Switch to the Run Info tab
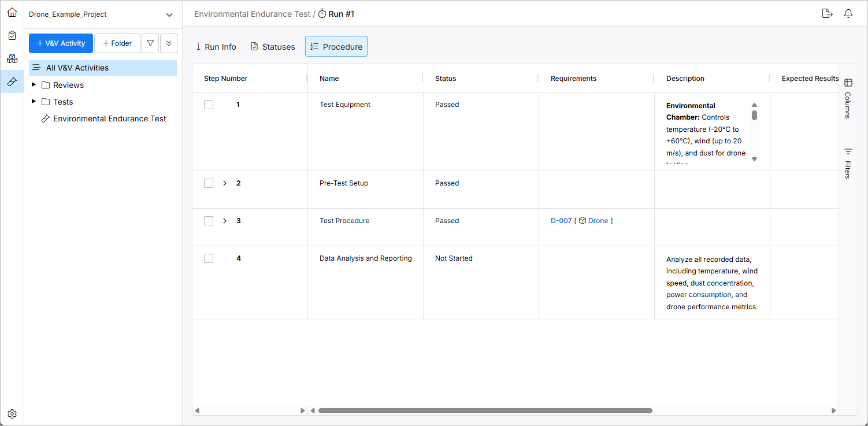The height and width of the screenshot is (426, 868). tap(216, 47)
